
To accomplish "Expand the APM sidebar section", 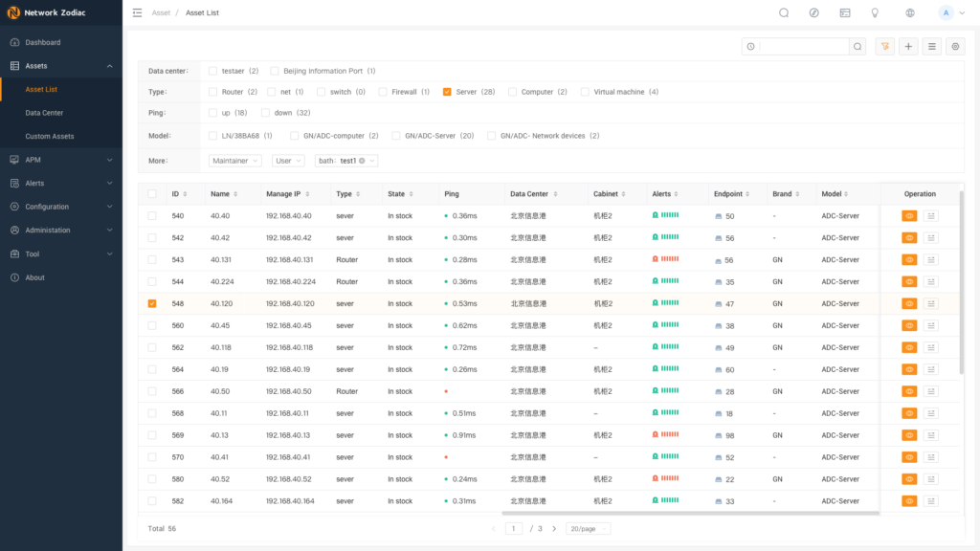I will coord(60,160).
